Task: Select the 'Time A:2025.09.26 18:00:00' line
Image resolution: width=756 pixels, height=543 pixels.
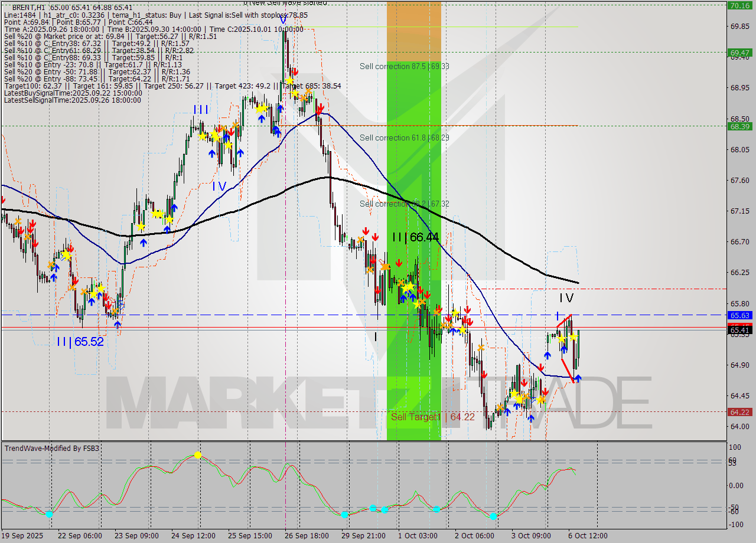Action: 154,30
